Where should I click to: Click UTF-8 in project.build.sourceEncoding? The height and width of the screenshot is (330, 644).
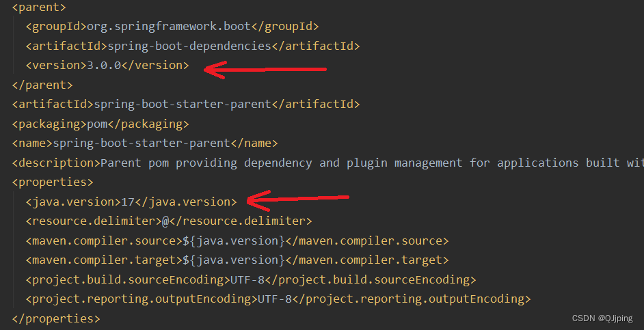[x=247, y=280]
